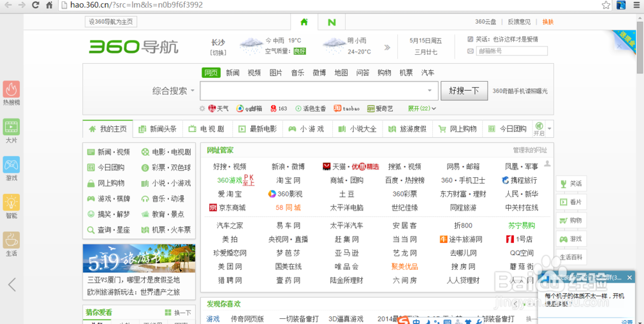Click the browser reload icon
Image resolution: width=644 pixels, height=324 pixels.
35,5
